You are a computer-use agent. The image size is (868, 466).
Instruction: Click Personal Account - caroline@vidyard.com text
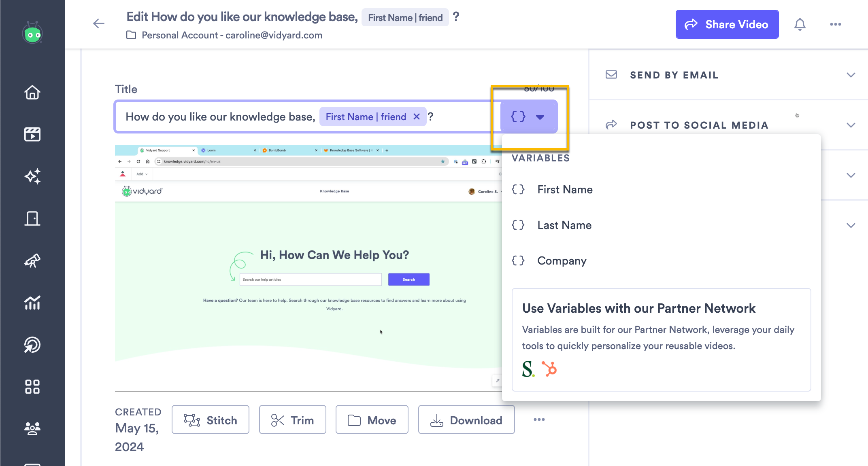(232, 35)
